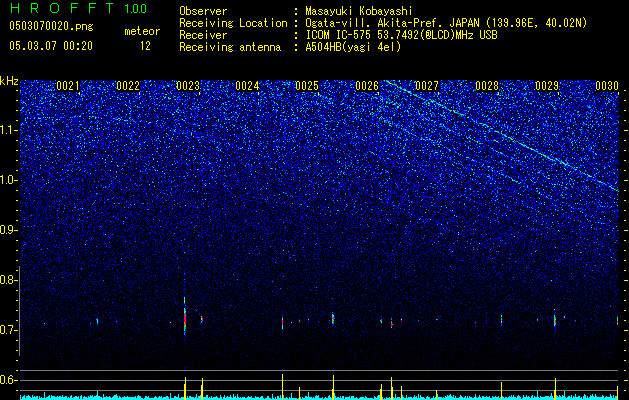Click the HROFFT 1.0.0 title text
The width and height of the screenshot is (629, 400).
(78, 8)
